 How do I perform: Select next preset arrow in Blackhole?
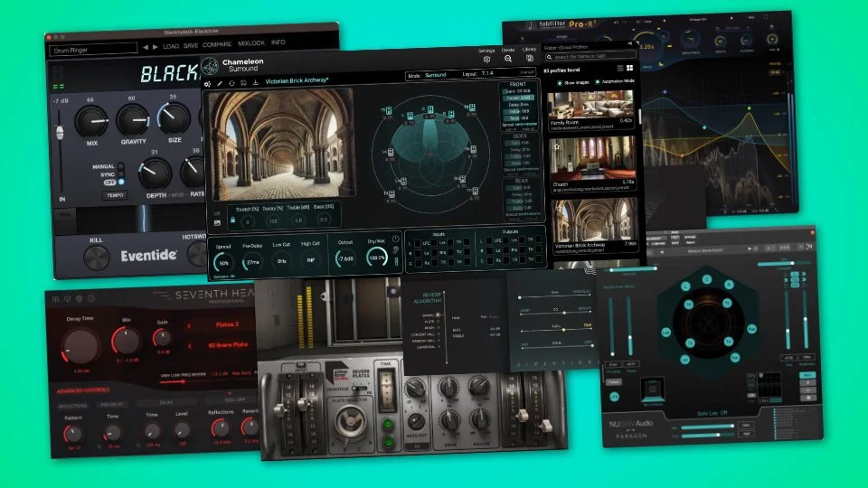[x=155, y=47]
